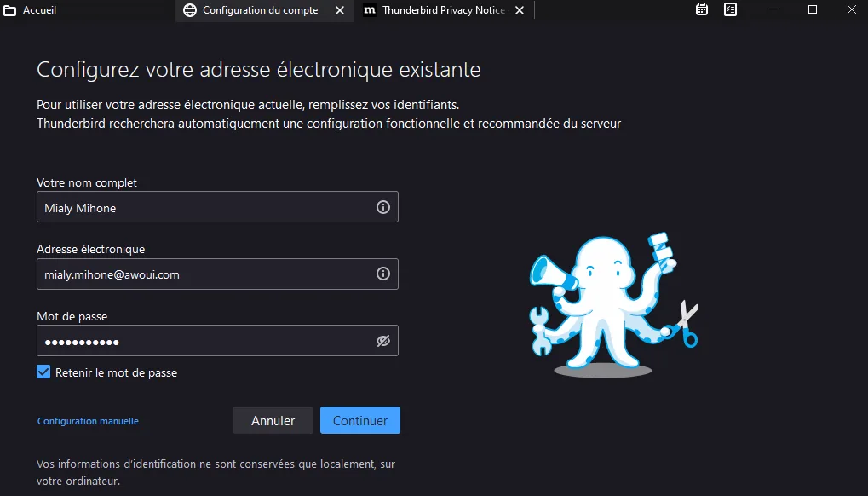The width and height of the screenshot is (868, 496).
Task: Uncheck Retenir le mot de passe
Action: [x=43, y=372]
